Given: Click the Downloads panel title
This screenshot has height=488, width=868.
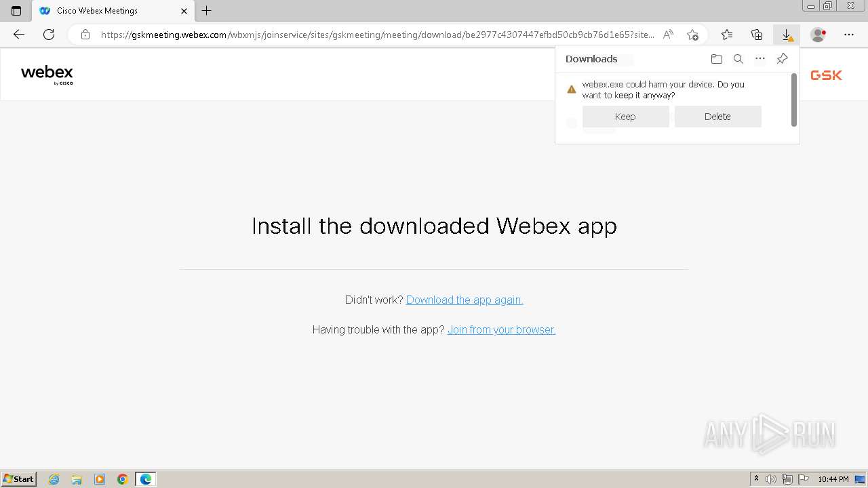Looking at the screenshot, I should click(591, 59).
